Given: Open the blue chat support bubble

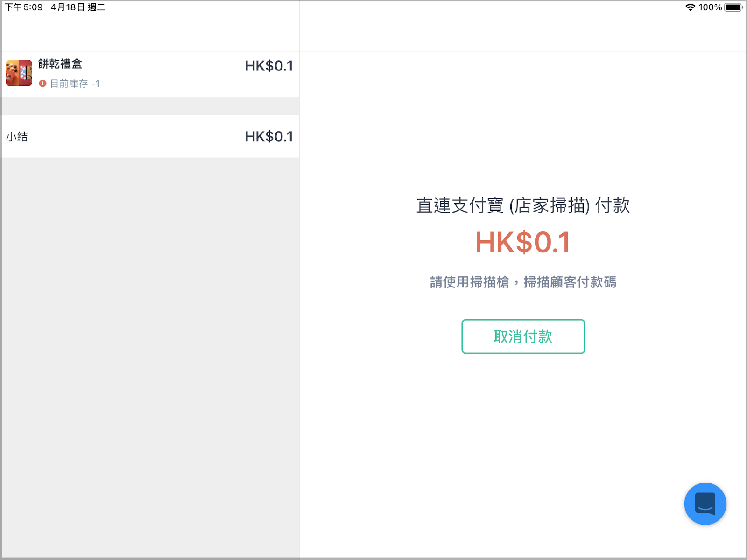Looking at the screenshot, I should (x=705, y=504).
